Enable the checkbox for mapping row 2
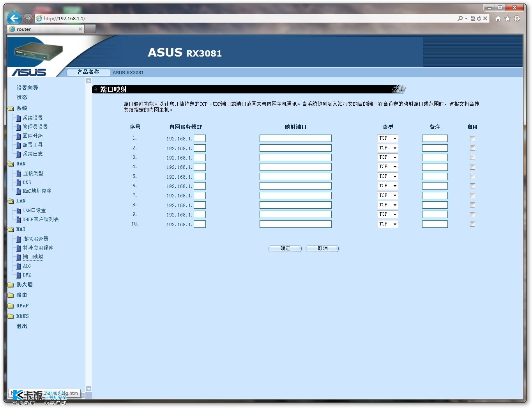Screen dimensions: 532x408 pos(472,148)
